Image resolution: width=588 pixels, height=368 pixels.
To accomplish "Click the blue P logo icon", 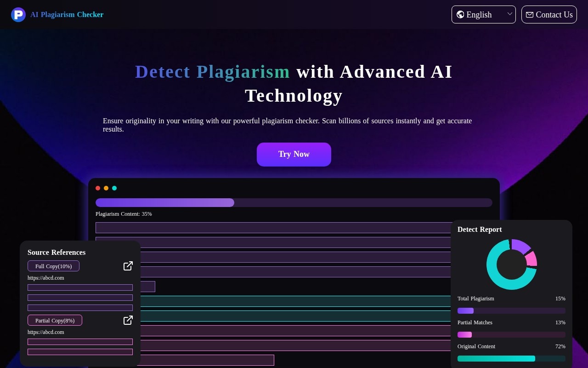I will click(18, 15).
